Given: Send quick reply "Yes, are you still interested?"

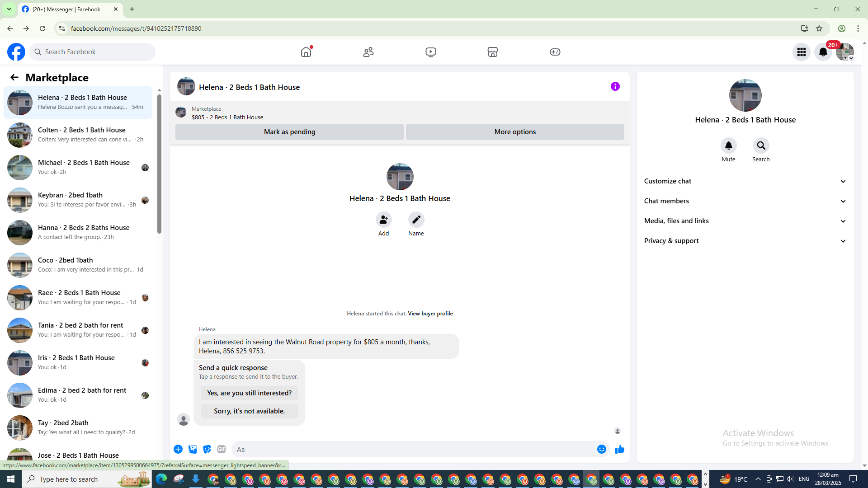Looking at the screenshot, I should (250, 393).
